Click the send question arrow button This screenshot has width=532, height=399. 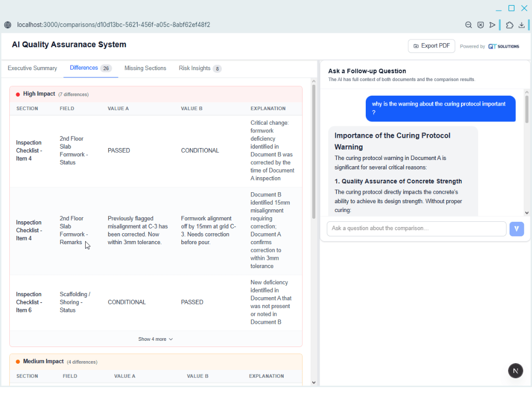516,229
